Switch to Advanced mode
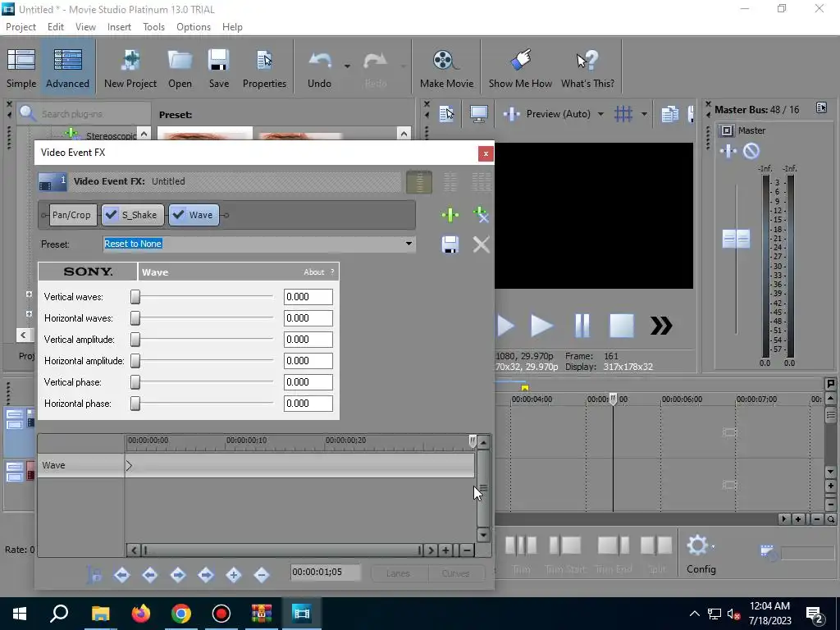The image size is (840, 630). pos(67,69)
